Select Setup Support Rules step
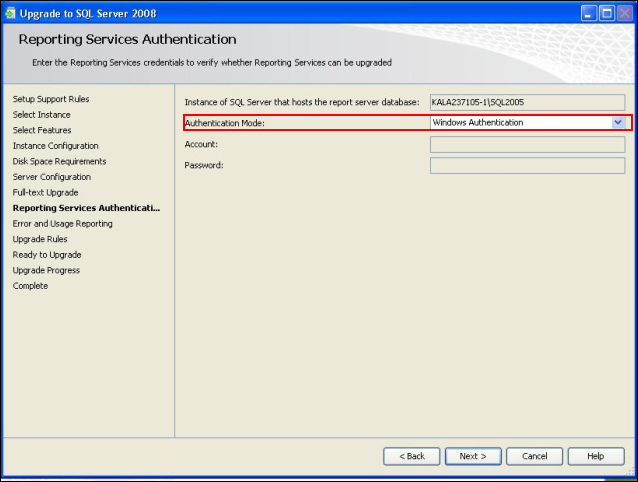This screenshot has height=482, width=638. click(51, 99)
